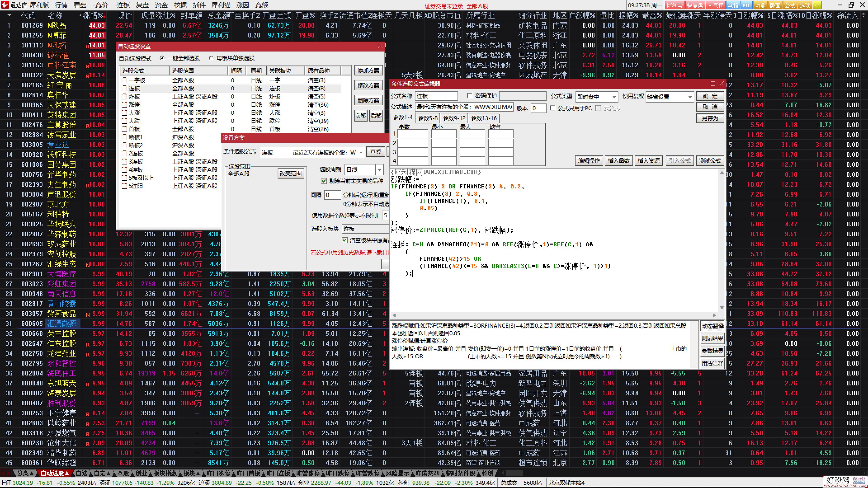Open the 行情 menu
Viewport: 868px width, 488px height.
(x=61, y=5)
